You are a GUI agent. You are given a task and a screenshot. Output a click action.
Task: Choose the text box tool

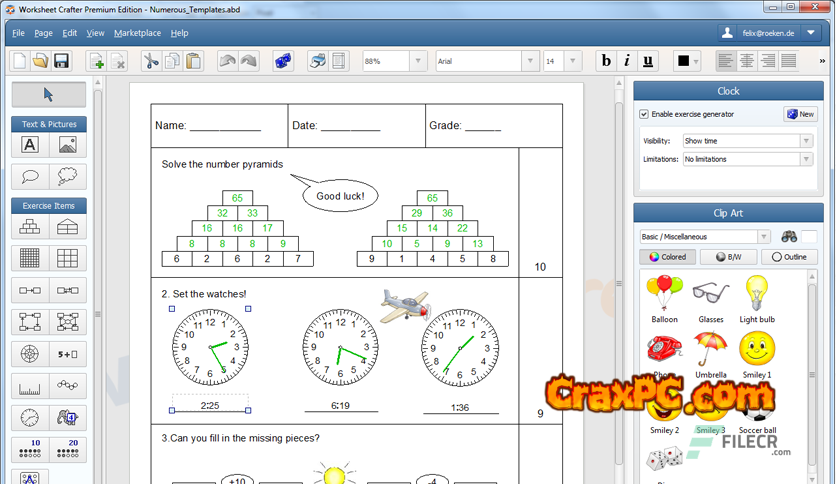pos(30,145)
